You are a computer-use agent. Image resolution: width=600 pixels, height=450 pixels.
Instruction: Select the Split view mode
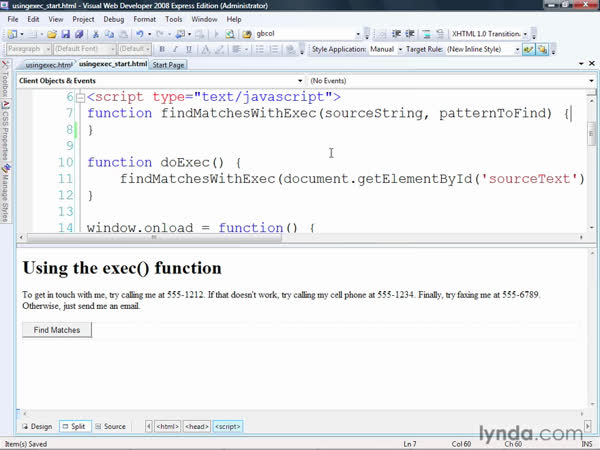click(73, 426)
